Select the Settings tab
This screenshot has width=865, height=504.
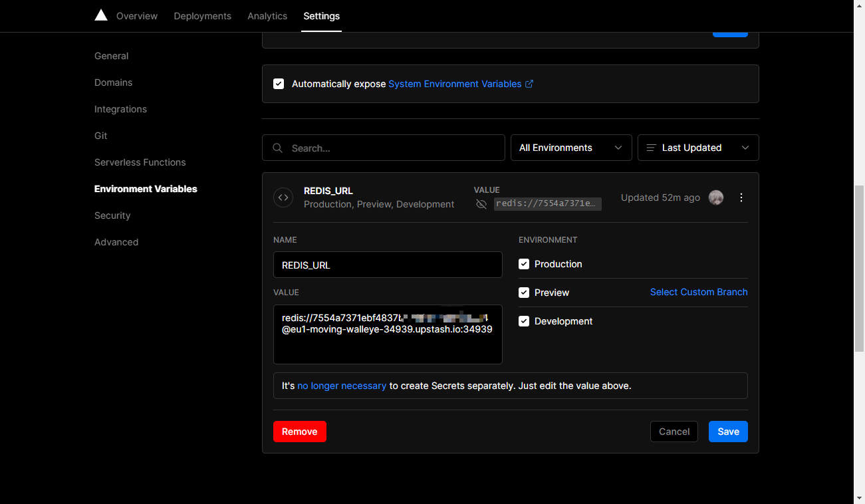click(x=322, y=16)
